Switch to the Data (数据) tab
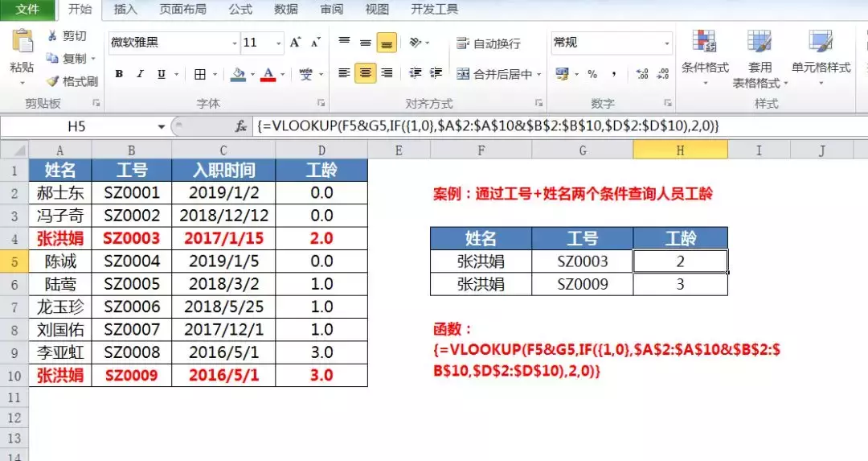 click(285, 9)
